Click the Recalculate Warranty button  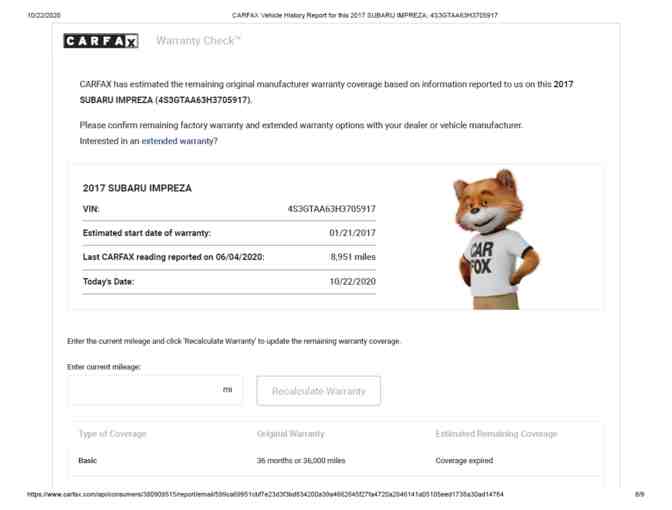(318, 391)
